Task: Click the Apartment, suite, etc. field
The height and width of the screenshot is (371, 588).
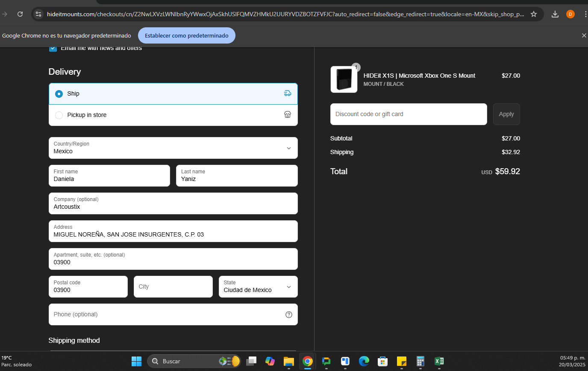Action: 173,259
